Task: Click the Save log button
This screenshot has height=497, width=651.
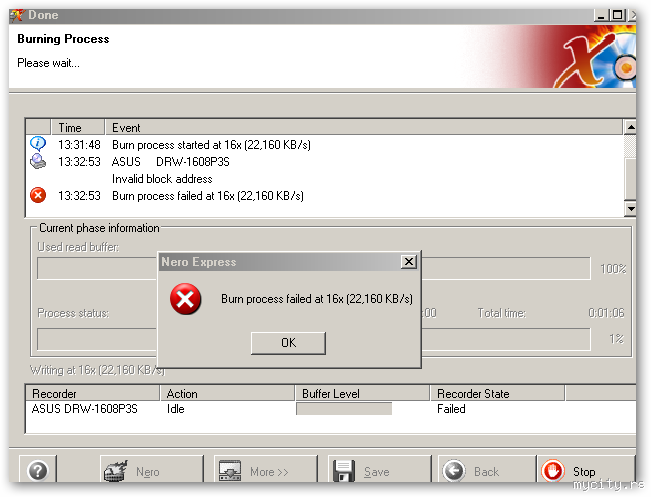Action: (x=379, y=471)
